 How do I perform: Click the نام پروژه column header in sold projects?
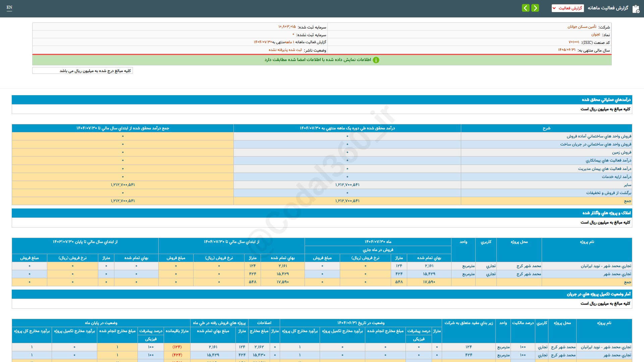(587, 242)
